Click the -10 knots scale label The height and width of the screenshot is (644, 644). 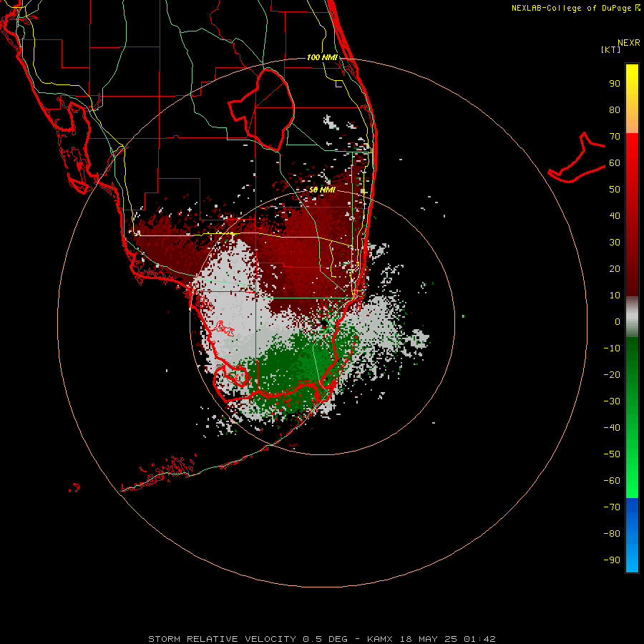612,348
